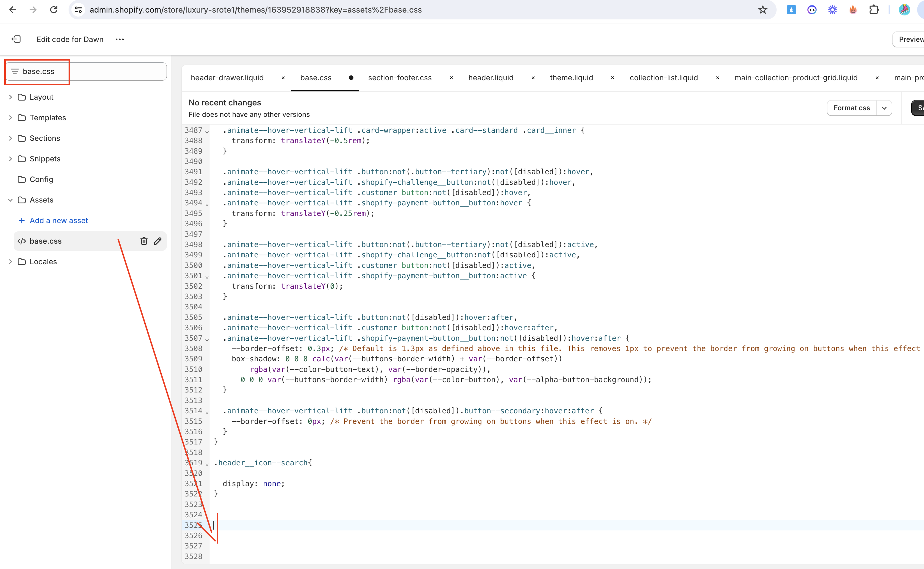Switch to the header.liquid tab
The width and height of the screenshot is (924, 569).
pos(490,78)
